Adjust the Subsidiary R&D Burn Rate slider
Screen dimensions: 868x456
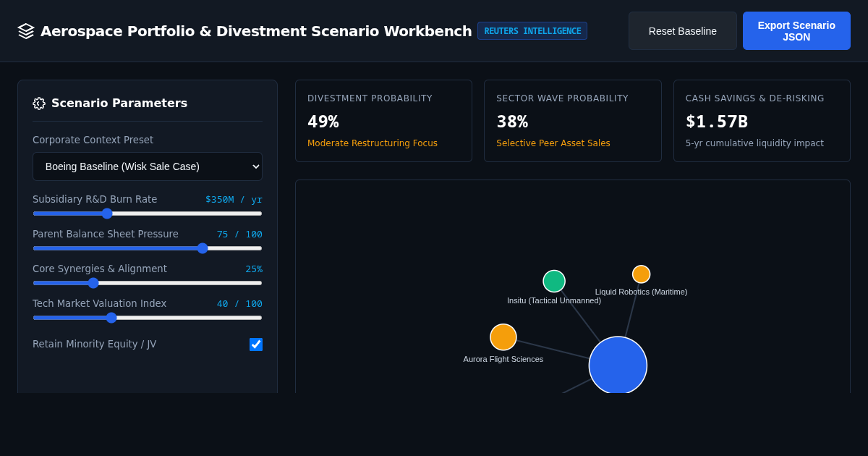point(148,214)
